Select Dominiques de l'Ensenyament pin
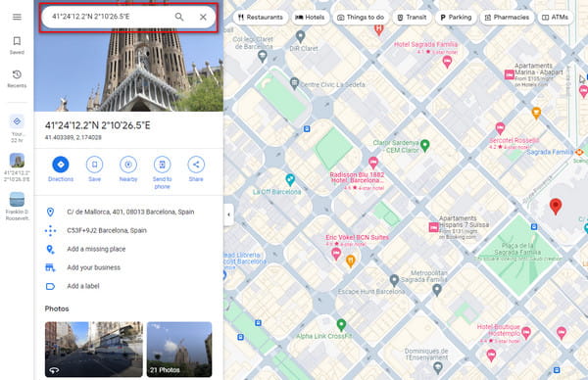 coord(438,368)
